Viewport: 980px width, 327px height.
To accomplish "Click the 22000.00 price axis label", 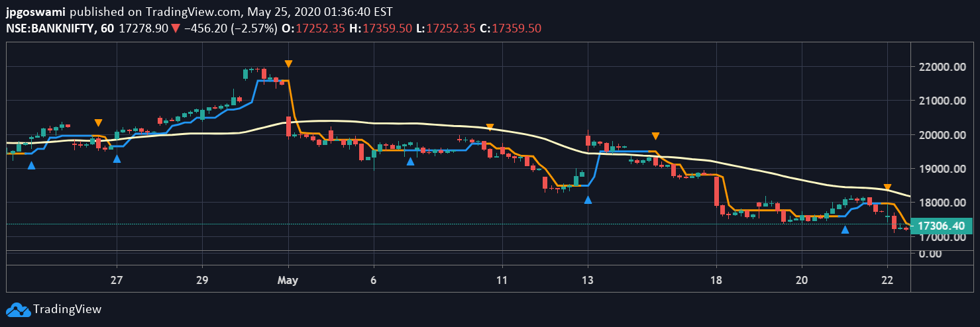I will 941,67.
